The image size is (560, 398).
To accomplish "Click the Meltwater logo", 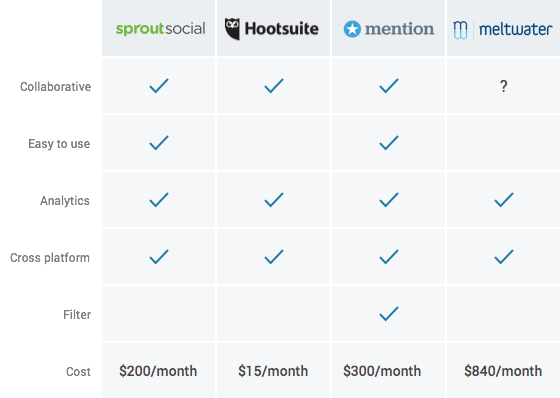I will click(x=502, y=29).
